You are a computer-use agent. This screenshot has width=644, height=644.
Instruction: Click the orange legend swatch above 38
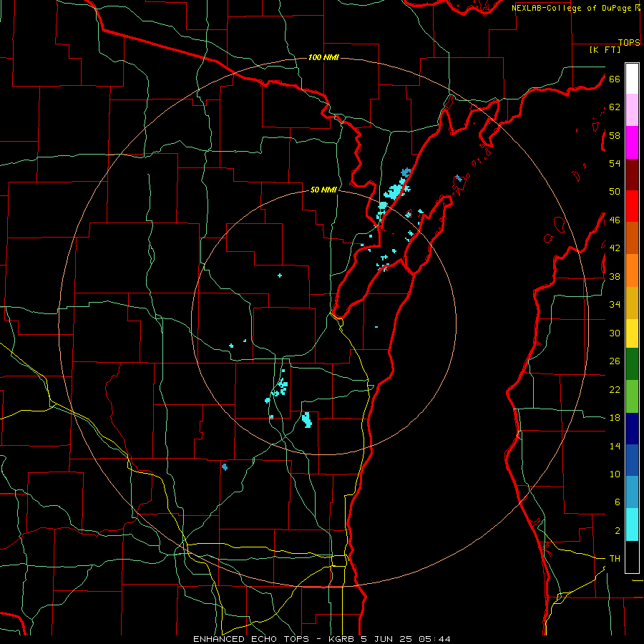632,270
